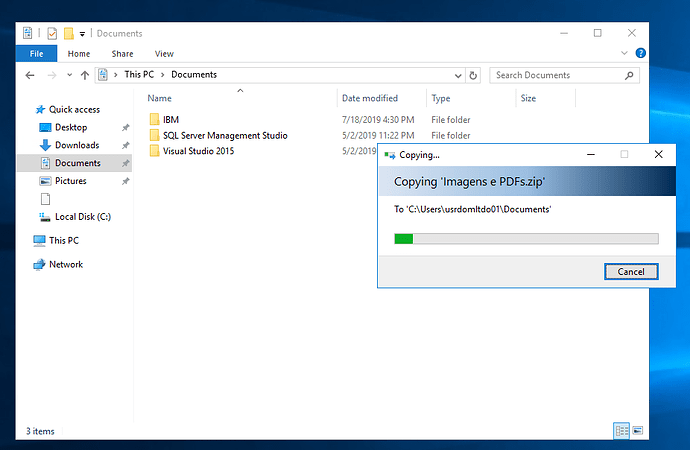Screen dimensions: 690x450
Task: Click the address bar location icon
Action: (x=103, y=75)
